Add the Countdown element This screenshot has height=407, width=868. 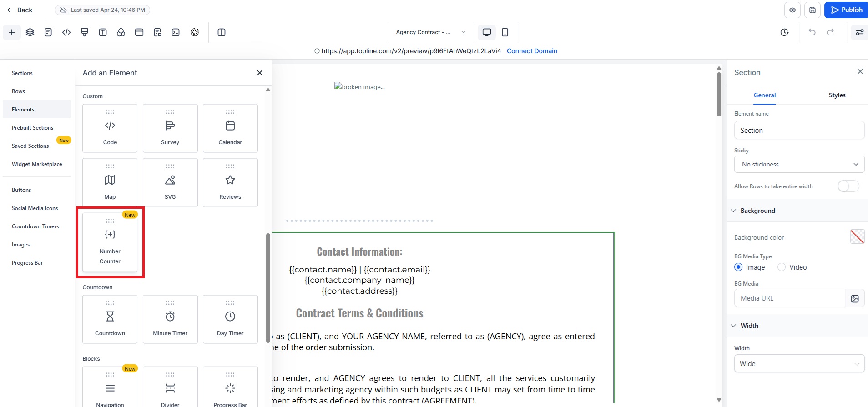(110, 319)
